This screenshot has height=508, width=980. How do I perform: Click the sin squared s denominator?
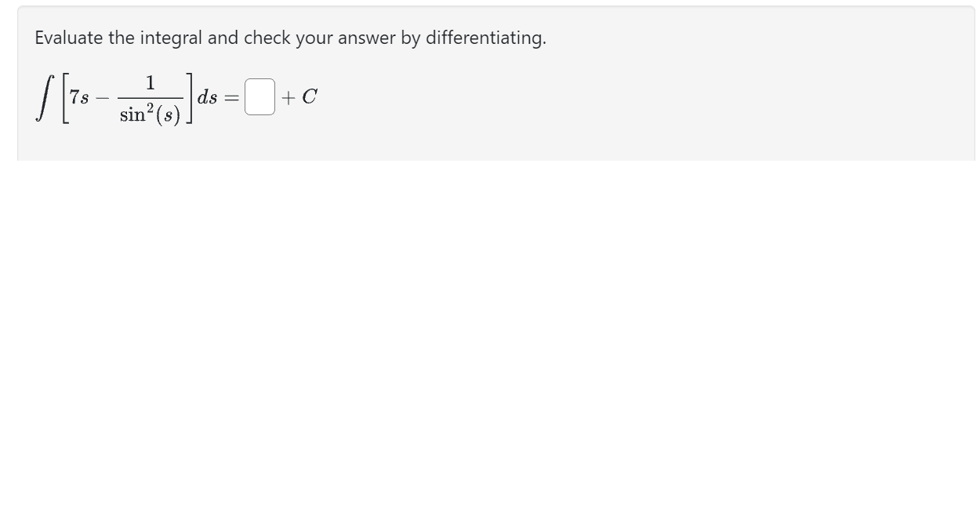click(149, 114)
